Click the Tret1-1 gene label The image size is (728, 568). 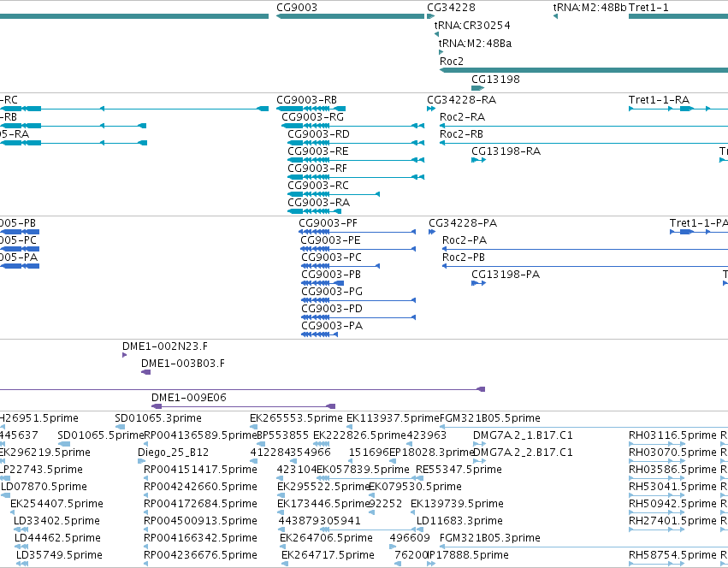pos(648,8)
